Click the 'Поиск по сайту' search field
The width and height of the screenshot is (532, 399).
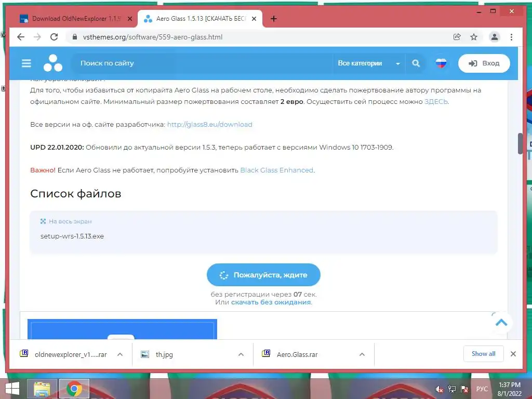click(x=204, y=63)
